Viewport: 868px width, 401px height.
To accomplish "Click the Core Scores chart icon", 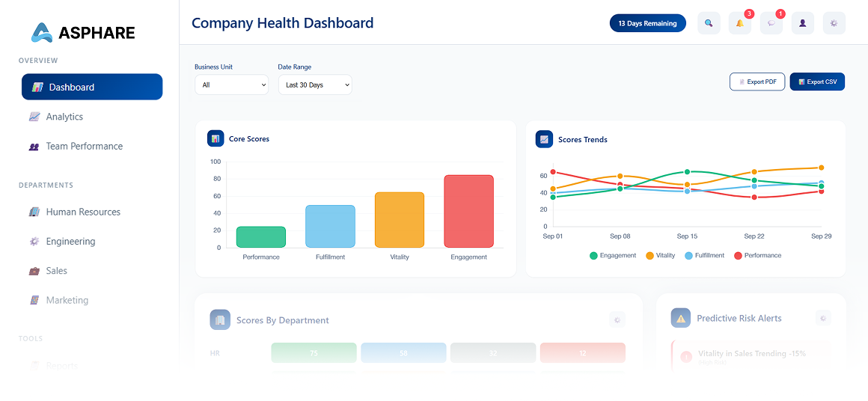I will coord(216,138).
